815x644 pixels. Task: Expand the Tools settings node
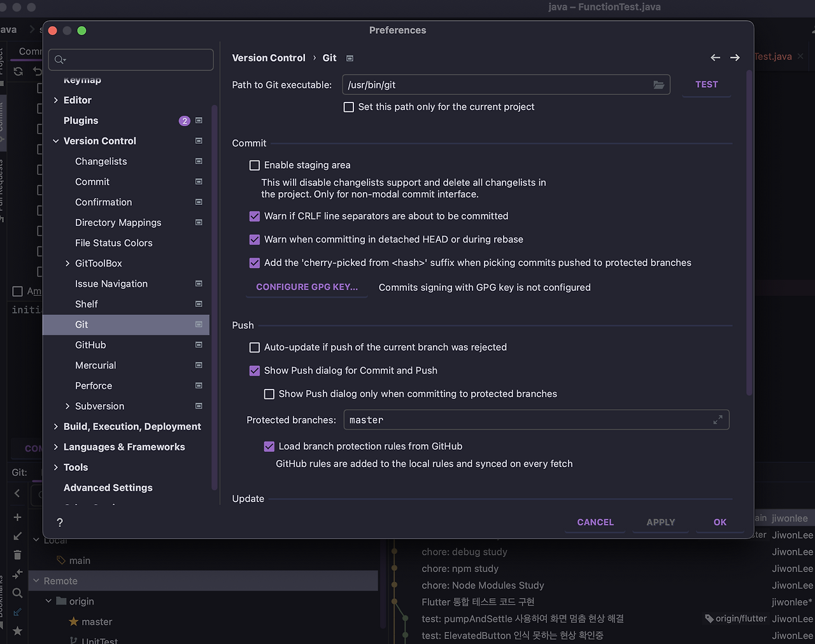56,467
